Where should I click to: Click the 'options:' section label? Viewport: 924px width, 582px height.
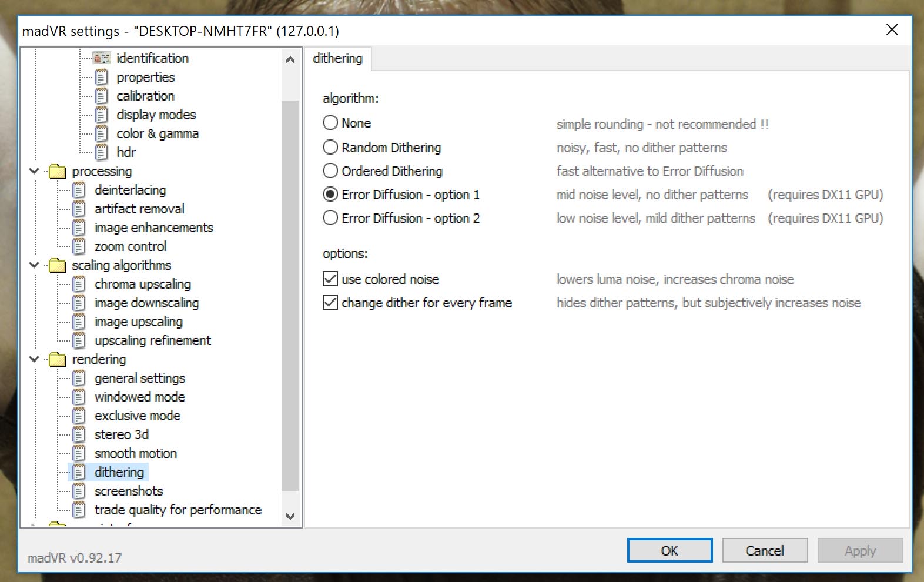tap(345, 253)
